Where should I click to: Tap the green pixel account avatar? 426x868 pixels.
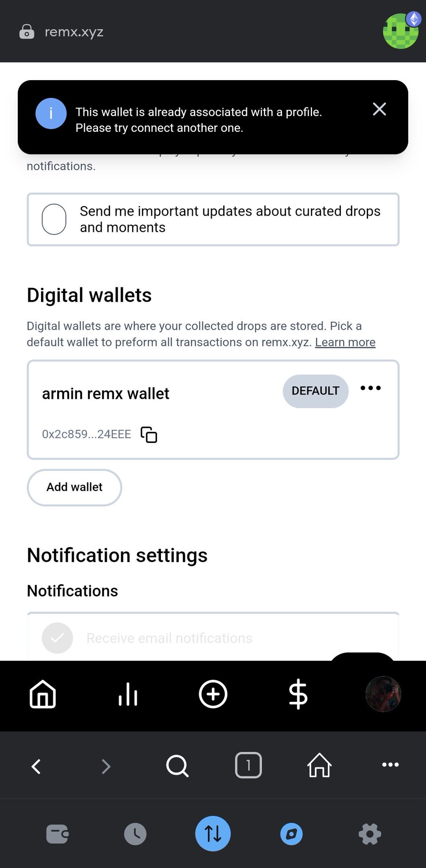pyautogui.click(x=400, y=31)
